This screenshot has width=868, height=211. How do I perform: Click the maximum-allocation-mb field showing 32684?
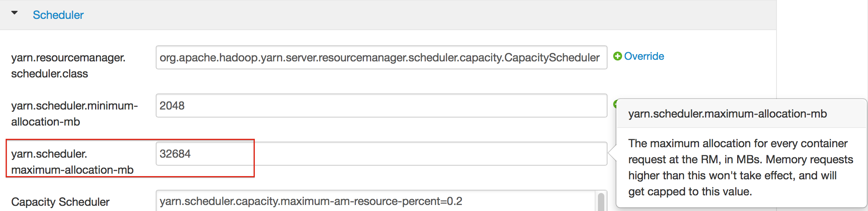(381, 154)
